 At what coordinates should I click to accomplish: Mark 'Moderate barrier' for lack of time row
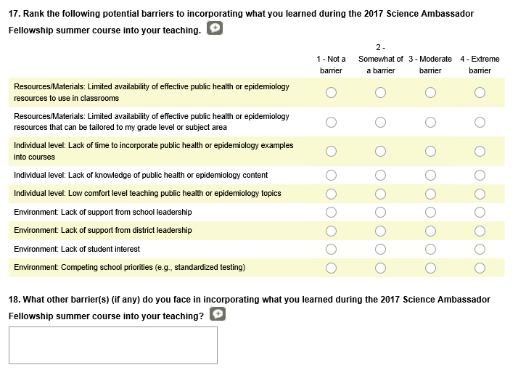click(430, 151)
